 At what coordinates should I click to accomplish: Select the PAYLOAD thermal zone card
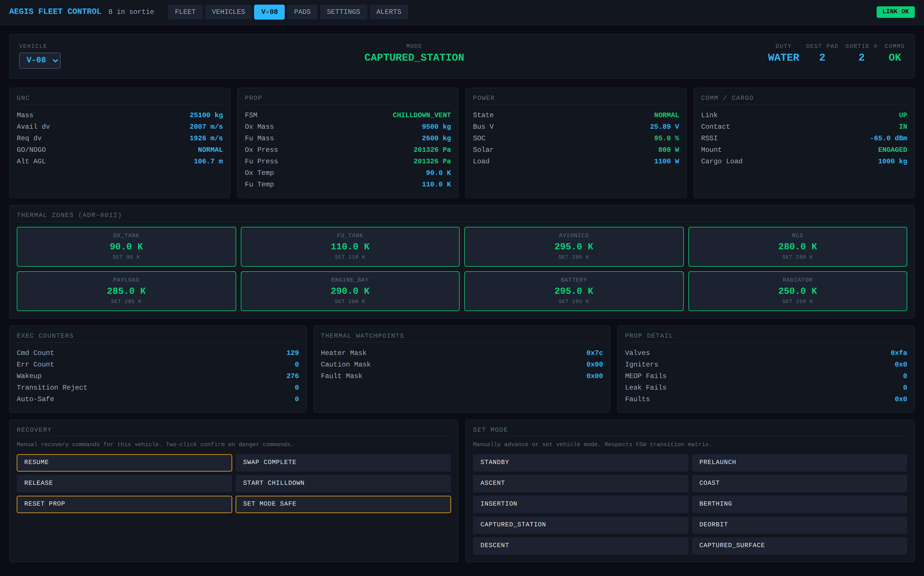click(126, 291)
